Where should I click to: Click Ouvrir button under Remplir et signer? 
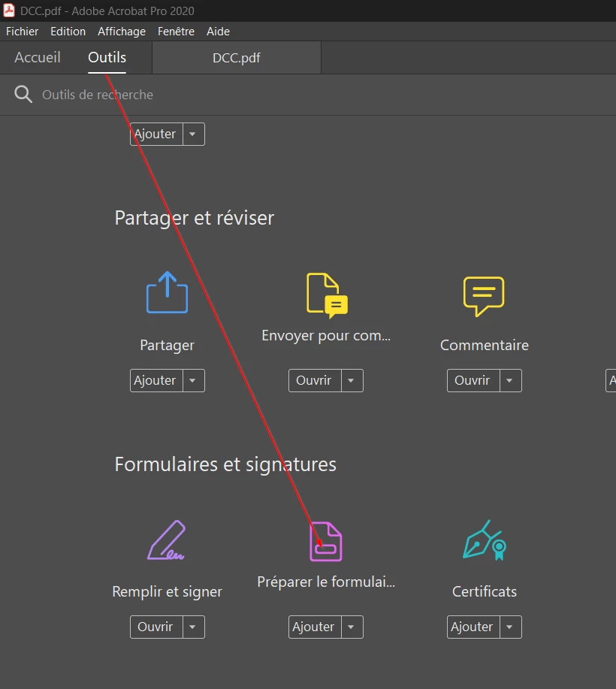pyautogui.click(x=156, y=627)
